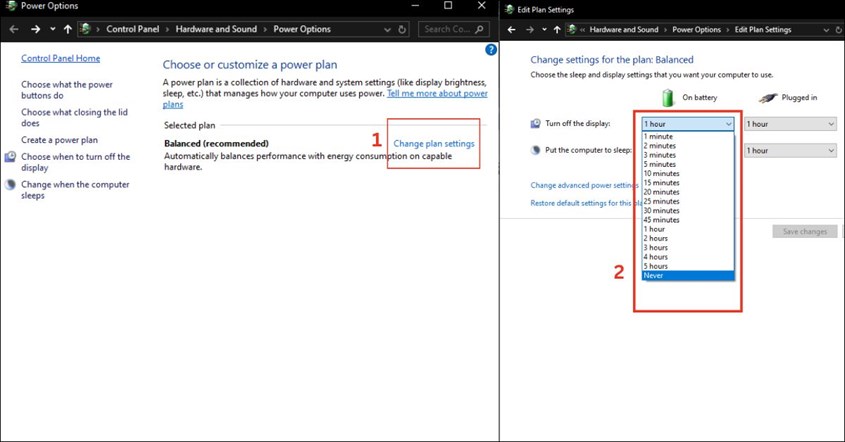
Task: Click Hardware and Sound breadcrumb in Power Options window
Action: coord(216,29)
